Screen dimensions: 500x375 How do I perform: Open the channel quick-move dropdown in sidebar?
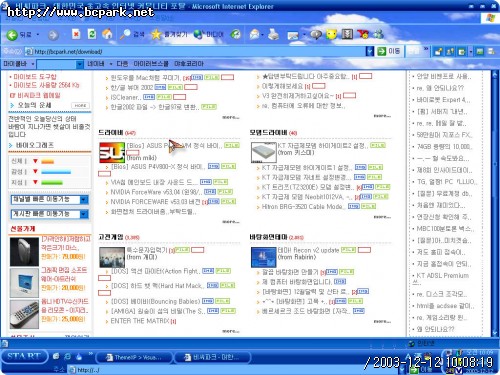50,200
